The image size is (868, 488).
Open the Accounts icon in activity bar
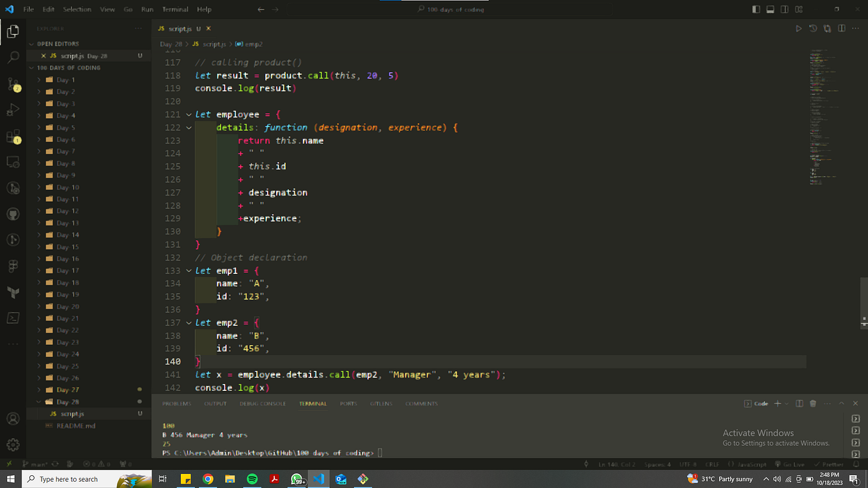(x=13, y=419)
